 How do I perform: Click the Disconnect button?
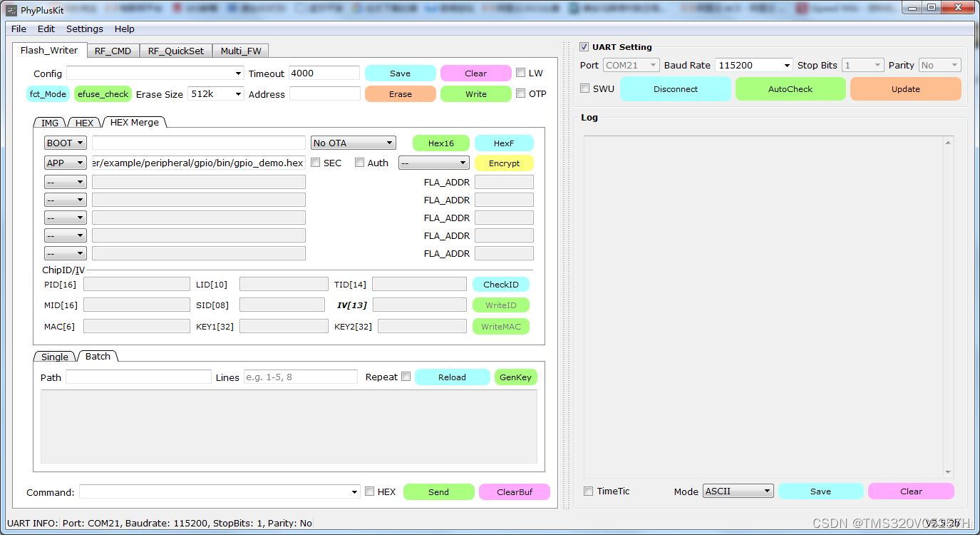click(675, 89)
